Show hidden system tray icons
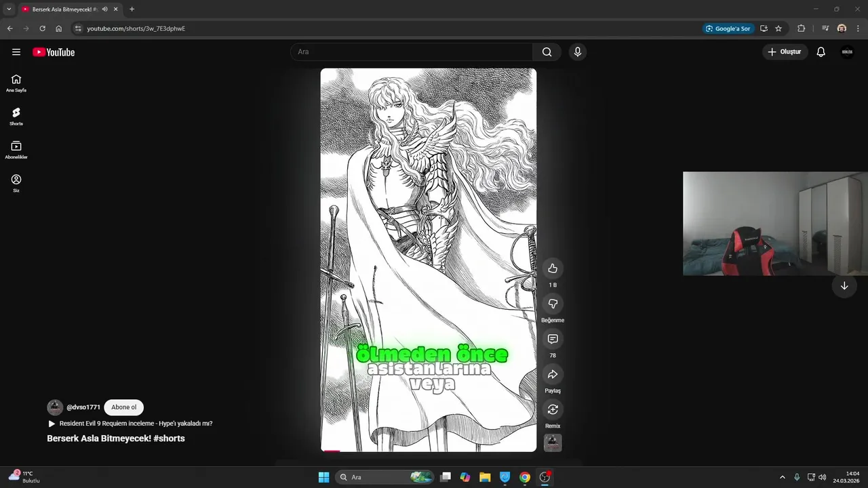Viewport: 868px width, 488px height. 782,477
